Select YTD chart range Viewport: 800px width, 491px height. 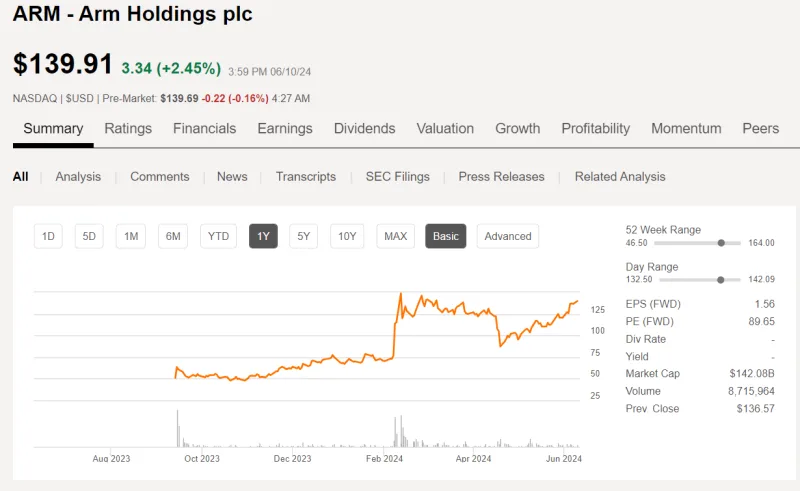pos(218,236)
